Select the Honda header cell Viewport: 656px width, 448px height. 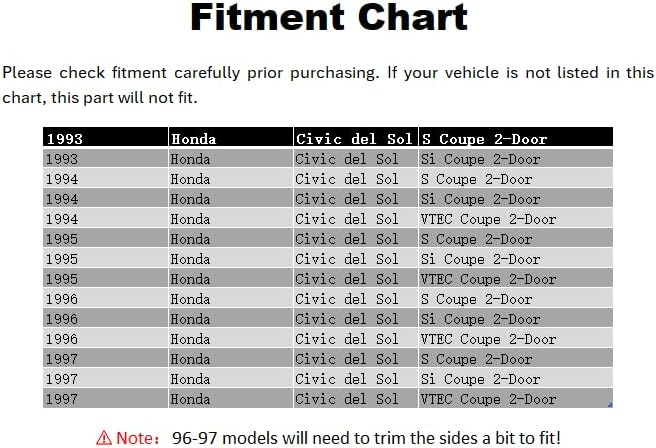(231, 137)
